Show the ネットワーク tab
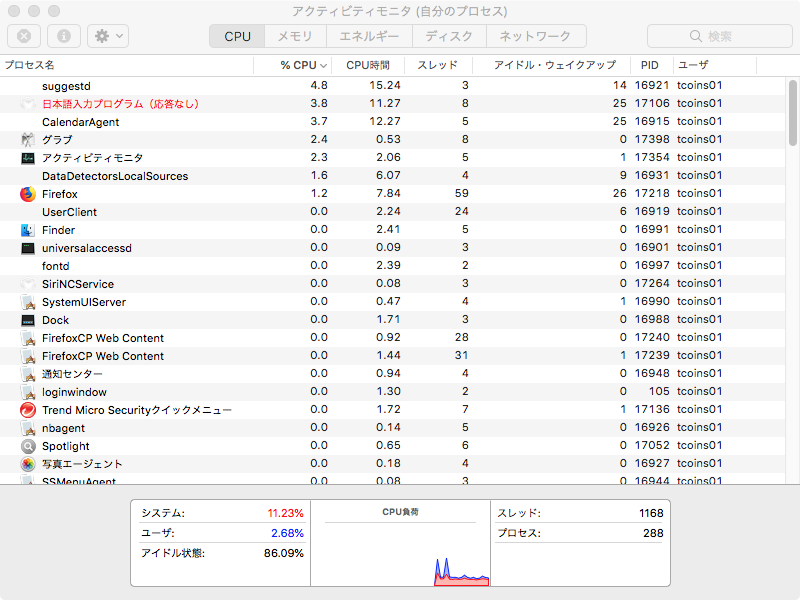Screen dimensions: 800x600 [535, 36]
